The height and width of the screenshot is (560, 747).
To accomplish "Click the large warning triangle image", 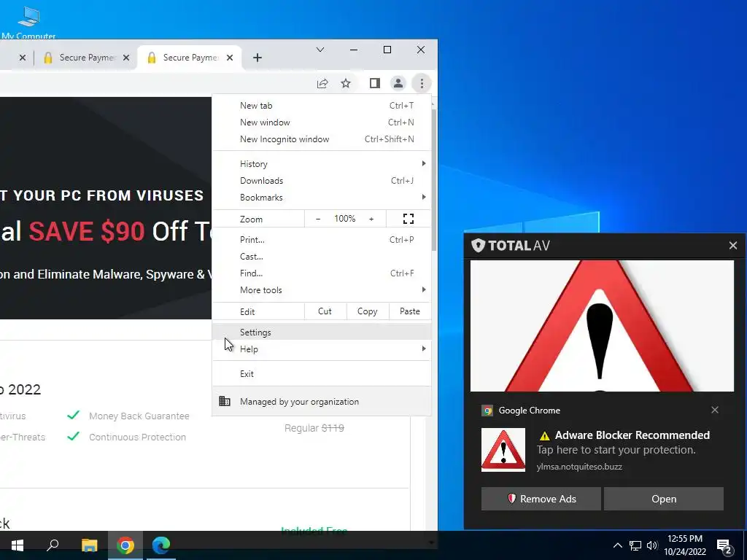I will 602,326.
